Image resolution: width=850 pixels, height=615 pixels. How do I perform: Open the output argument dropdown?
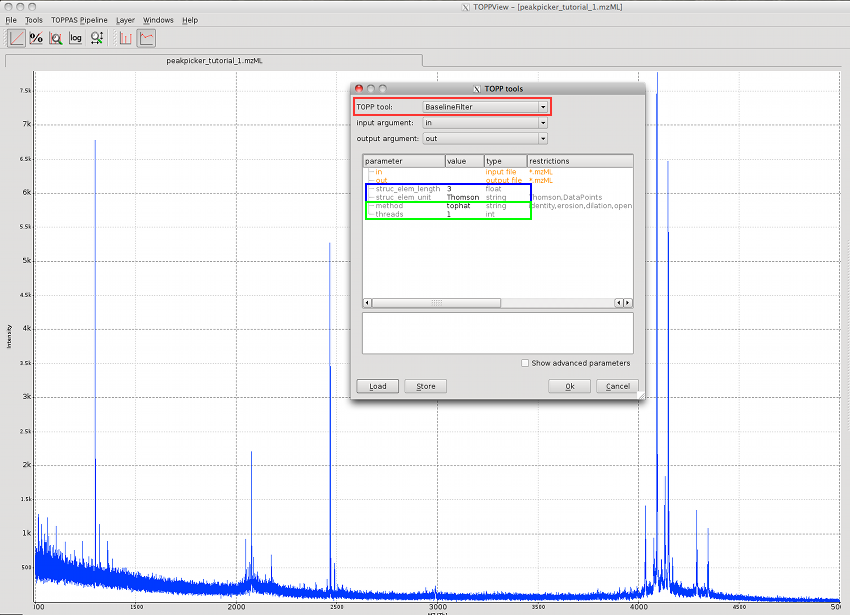tap(485, 138)
